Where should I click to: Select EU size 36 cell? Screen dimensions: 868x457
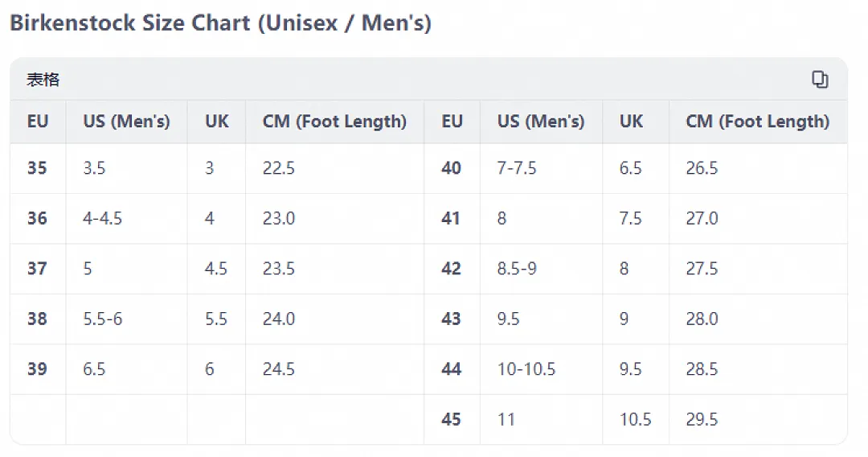[x=37, y=218]
